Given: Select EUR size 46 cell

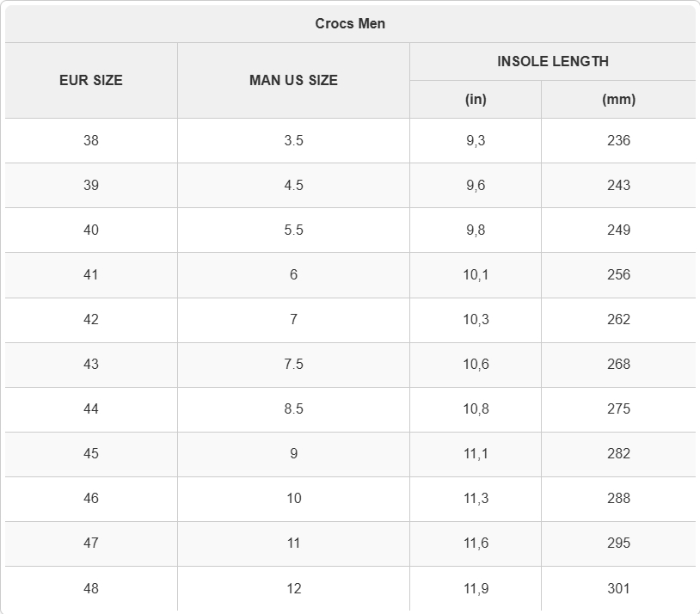Looking at the screenshot, I should tap(91, 499).
